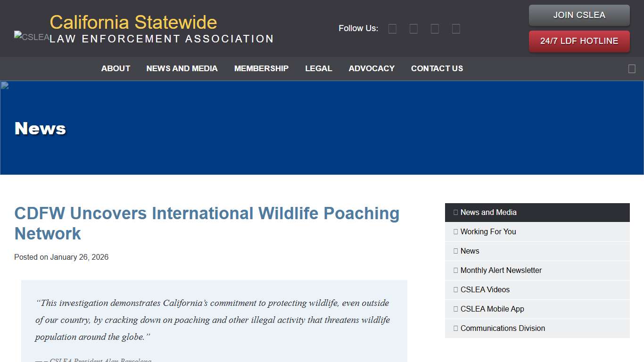Open the CONTACT US menu item
The image size is (644, 362).
click(x=437, y=68)
